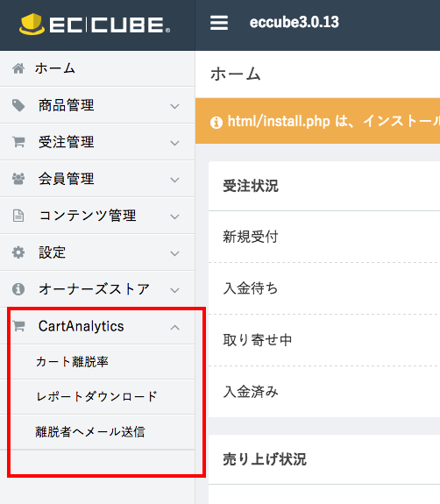Expand the コンテンツ管理 chevron
Screen dimensions: 440x504
point(174,217)
